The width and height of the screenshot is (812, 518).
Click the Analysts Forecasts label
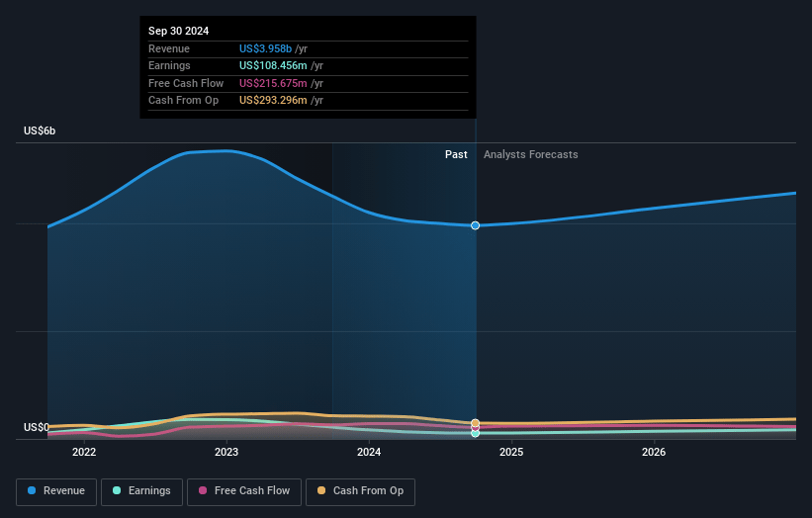pos(531,155)
